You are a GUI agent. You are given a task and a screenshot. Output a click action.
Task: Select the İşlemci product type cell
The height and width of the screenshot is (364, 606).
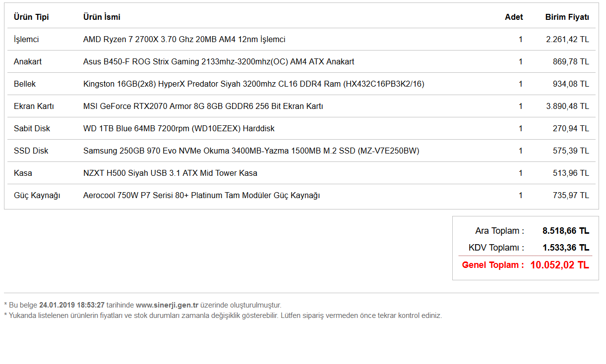tap(26, 39)
